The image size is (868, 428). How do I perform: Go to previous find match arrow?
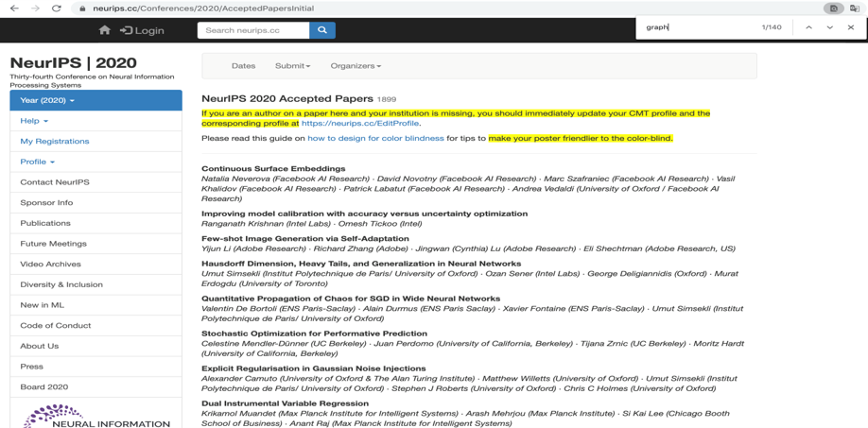[x=808, y=27]
